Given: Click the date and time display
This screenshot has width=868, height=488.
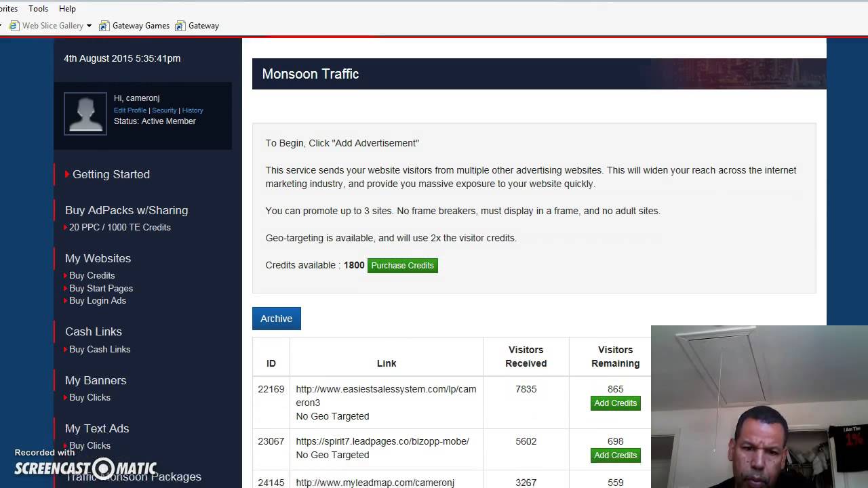Looking at the screenshot, I should point(122,58).
